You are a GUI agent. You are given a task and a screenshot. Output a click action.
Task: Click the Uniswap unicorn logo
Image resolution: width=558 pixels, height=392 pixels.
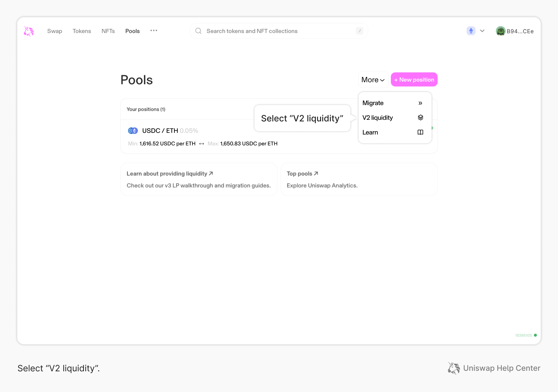click(28, 31)
